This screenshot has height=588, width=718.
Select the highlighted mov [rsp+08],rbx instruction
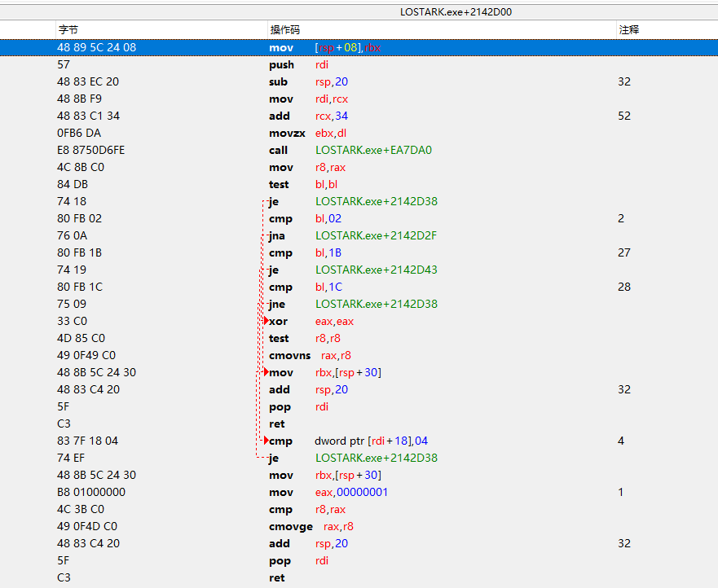(x=359, y=47)
